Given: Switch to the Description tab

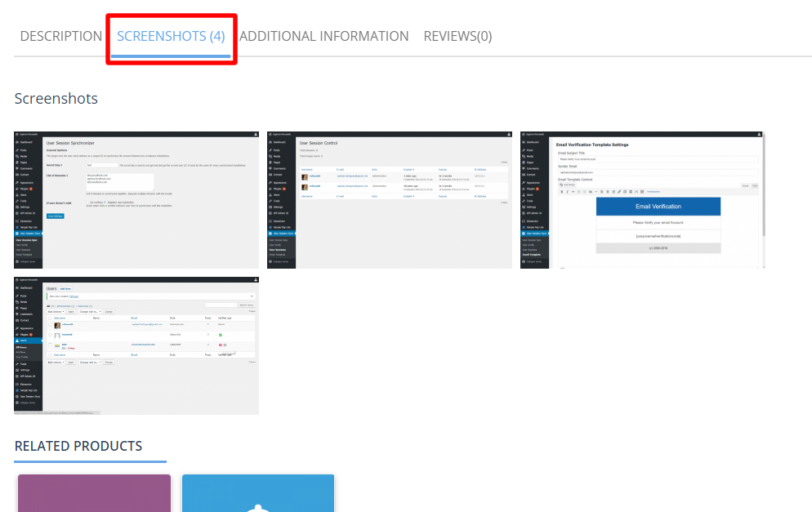Looking at the screenshot, I should [x=60, y=37].
